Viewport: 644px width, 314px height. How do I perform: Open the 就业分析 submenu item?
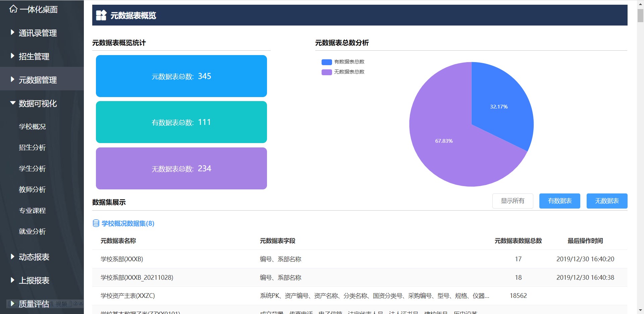(x=32, y=231)
